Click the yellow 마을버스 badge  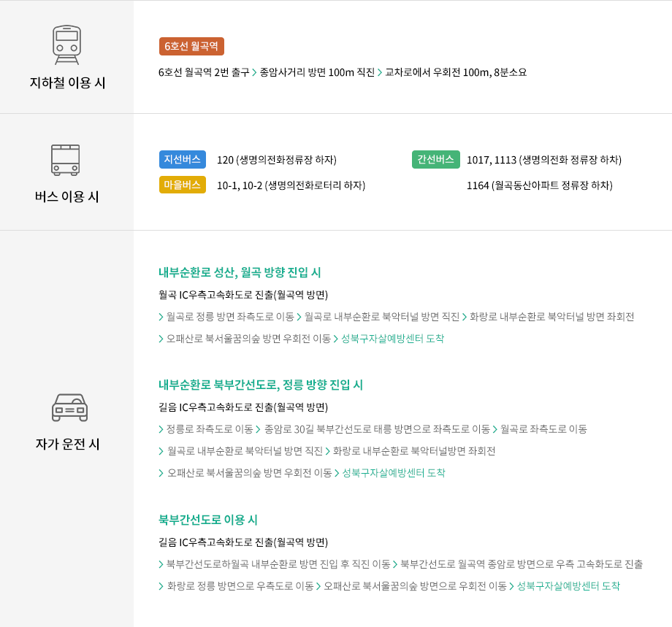pos(183,185)
